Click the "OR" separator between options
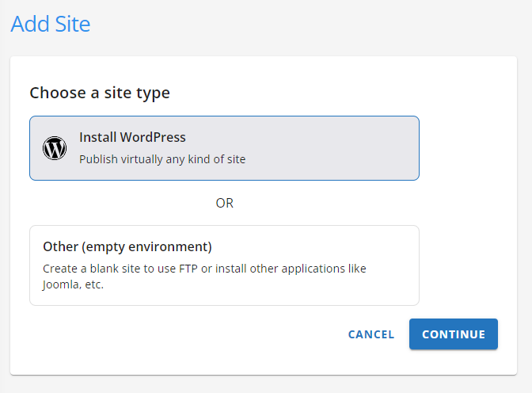 [225, 203]
